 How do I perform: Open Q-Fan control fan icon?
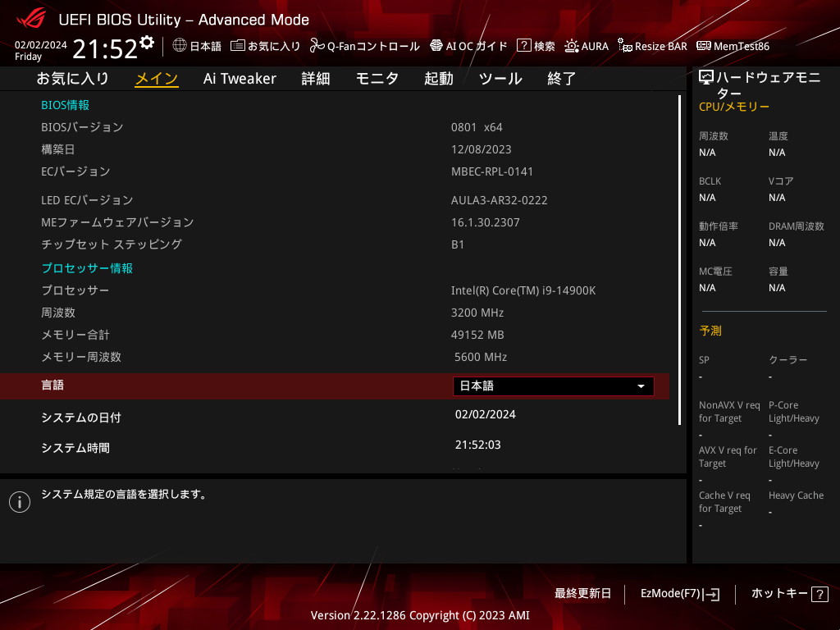tap(317, 46)
